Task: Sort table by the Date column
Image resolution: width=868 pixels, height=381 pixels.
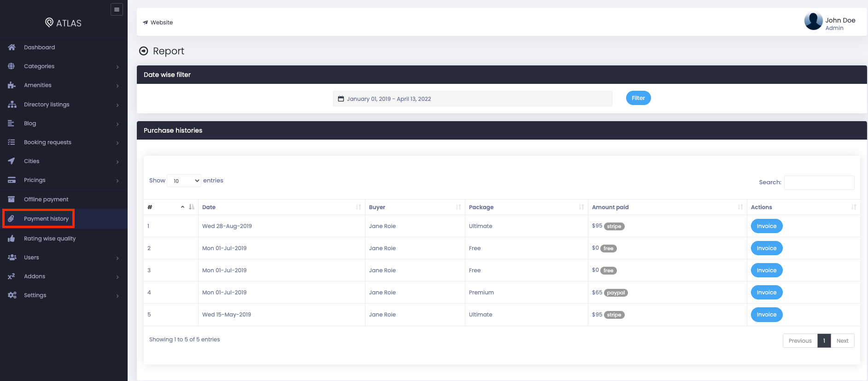Action: (282, 207)
